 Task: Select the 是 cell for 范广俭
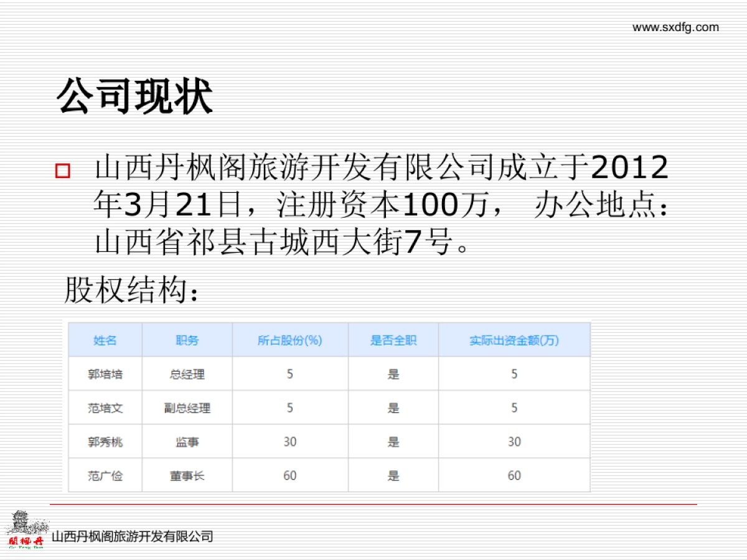point(393,475)
